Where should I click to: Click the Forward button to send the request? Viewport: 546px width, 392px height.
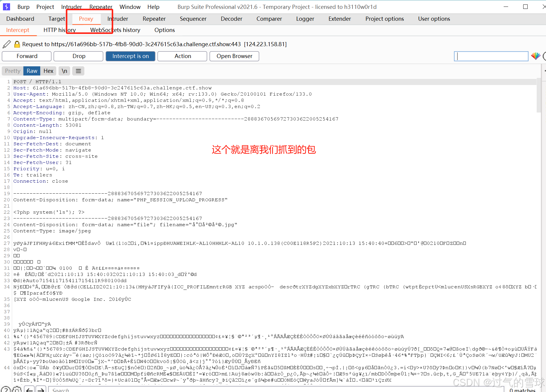[x=26, y=56]
